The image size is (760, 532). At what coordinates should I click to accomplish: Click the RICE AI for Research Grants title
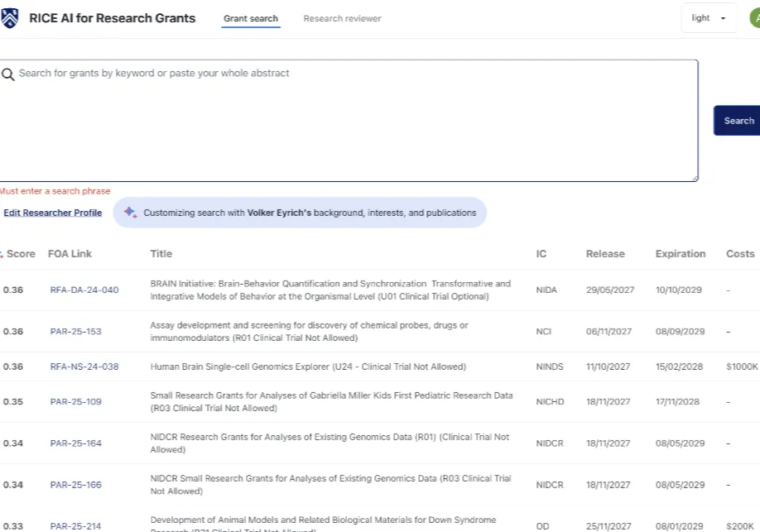click(x=113, y=18)
